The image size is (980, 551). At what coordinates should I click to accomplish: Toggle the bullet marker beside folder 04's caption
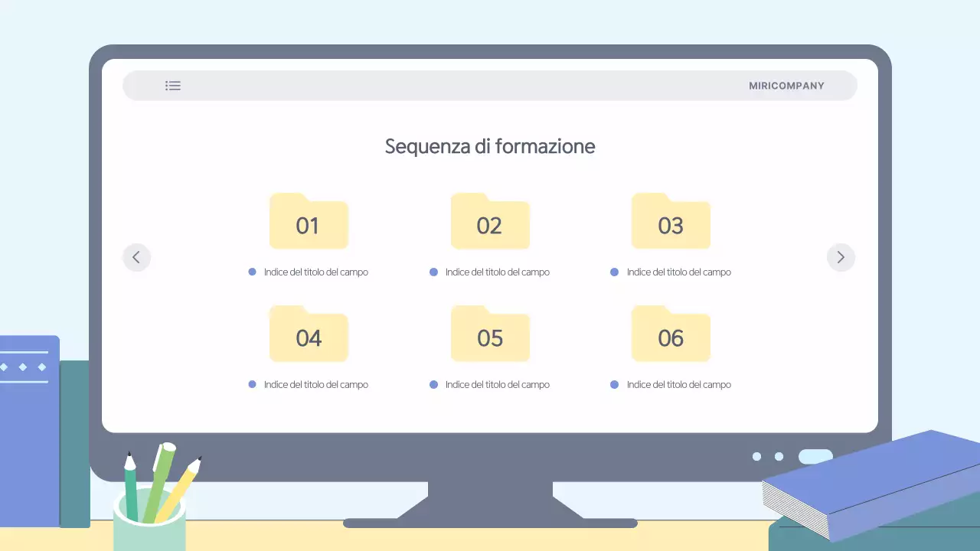coord(252,384)
